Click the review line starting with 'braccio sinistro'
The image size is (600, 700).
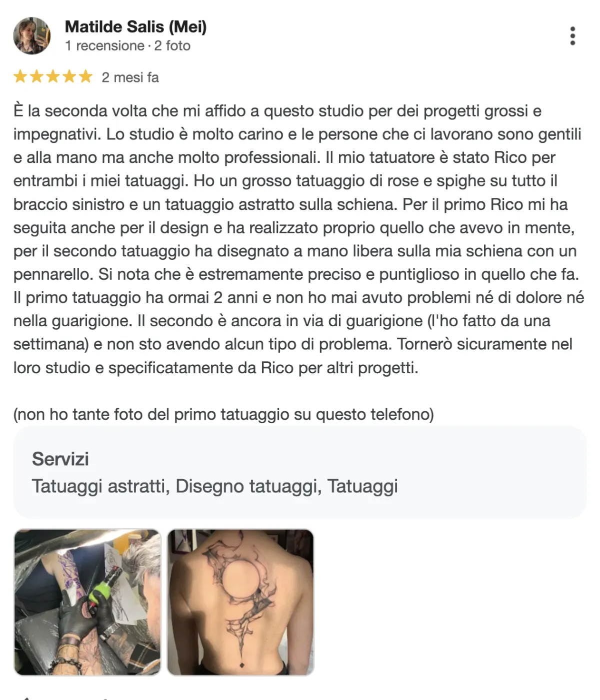[x=290, y=204]
